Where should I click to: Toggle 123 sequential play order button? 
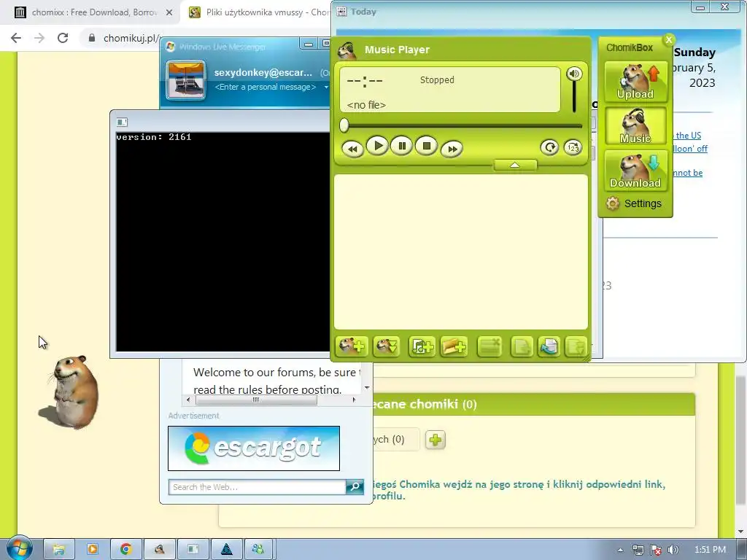pyautogui.click(x=573, y=147)
